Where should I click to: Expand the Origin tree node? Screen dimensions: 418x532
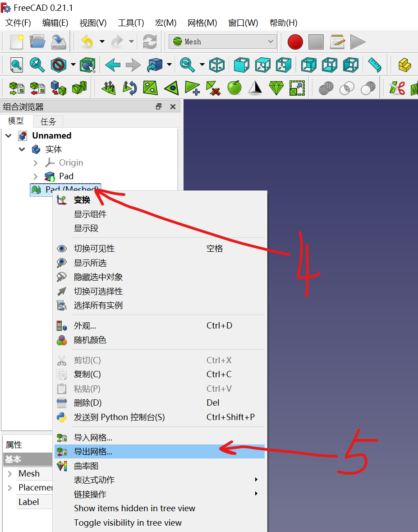click(36, 162)
